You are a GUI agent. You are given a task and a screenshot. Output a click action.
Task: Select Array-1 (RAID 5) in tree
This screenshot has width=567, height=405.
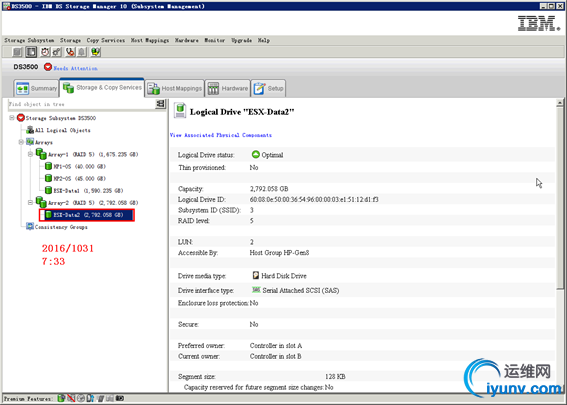tap(93, 154)
